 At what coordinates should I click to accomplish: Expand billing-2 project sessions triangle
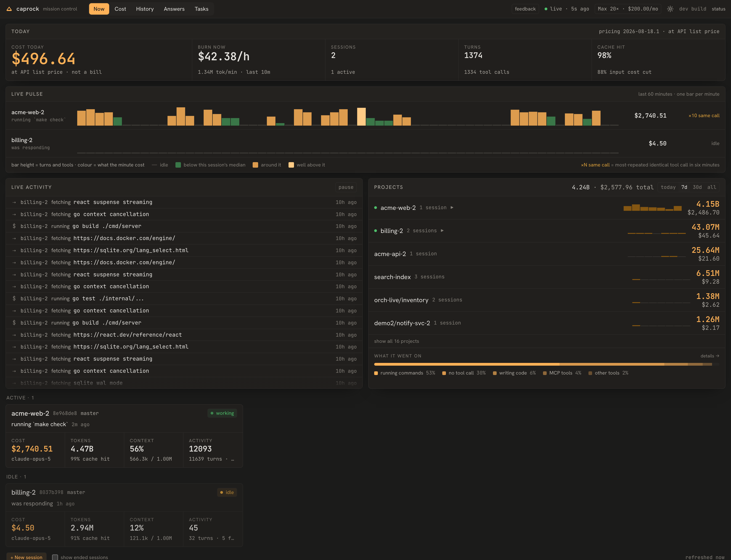[442, 231]
